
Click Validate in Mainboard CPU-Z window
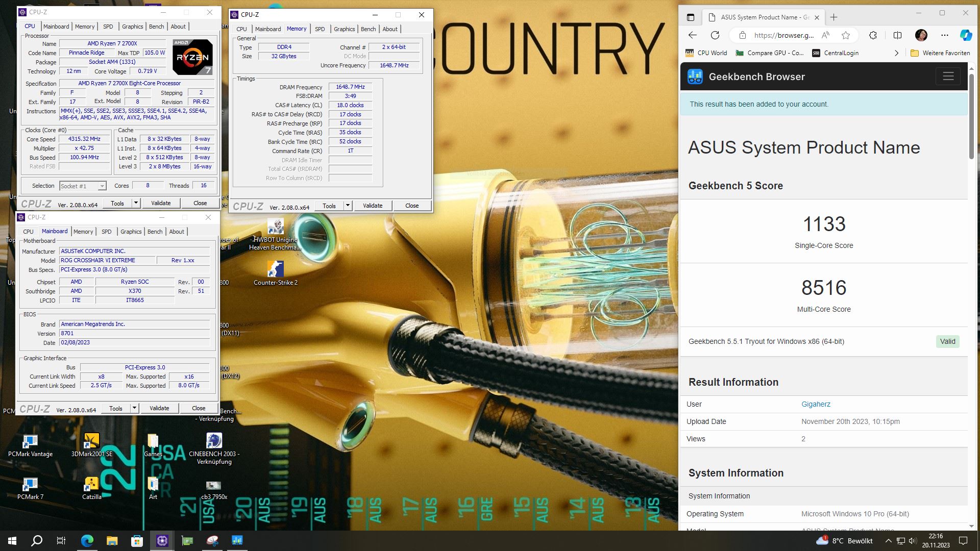[x=159, y=408]
